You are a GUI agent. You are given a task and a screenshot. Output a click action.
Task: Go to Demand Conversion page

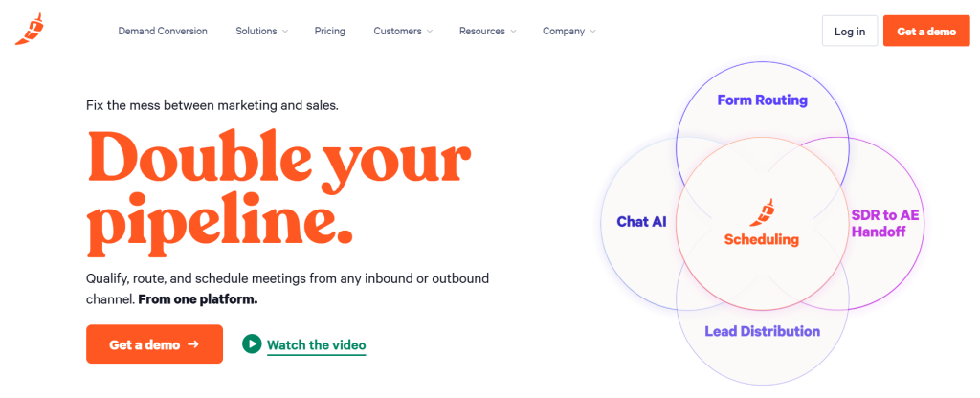pyautogui.click(x=163, y=31)
